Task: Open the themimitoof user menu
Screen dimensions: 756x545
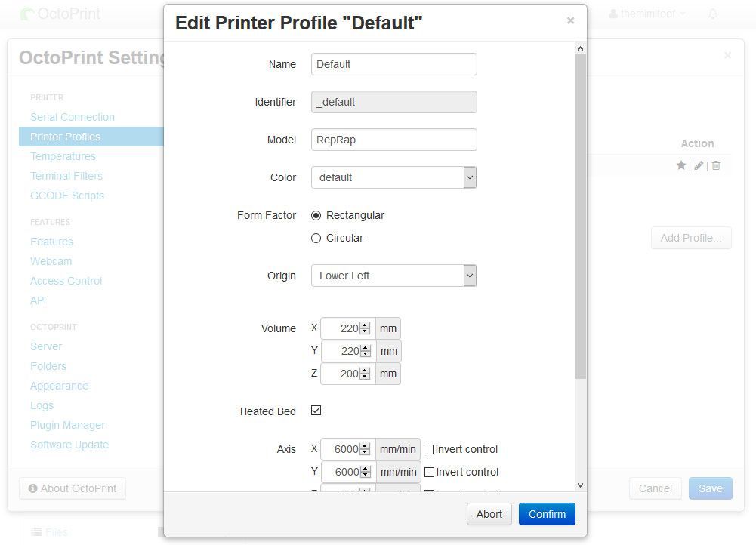Action: click(x=648, y=14)
